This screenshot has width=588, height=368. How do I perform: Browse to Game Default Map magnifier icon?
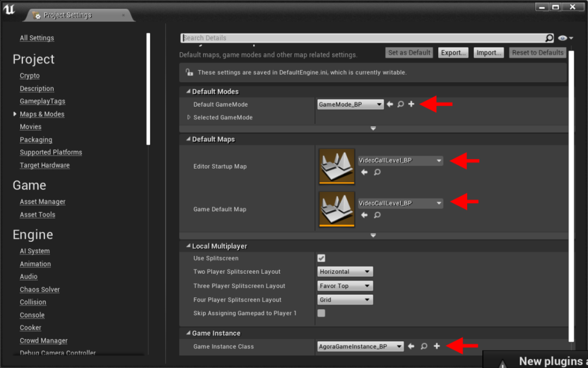(377, 215)
